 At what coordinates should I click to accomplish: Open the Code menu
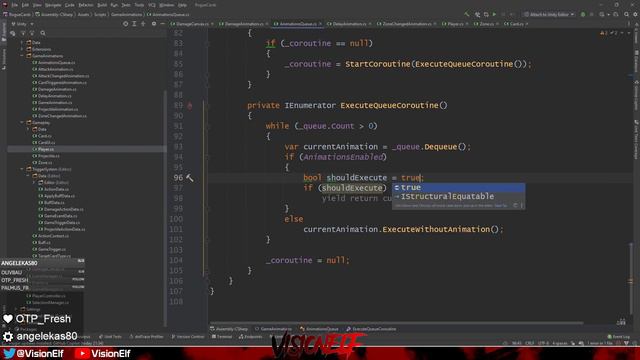point(69,5)
